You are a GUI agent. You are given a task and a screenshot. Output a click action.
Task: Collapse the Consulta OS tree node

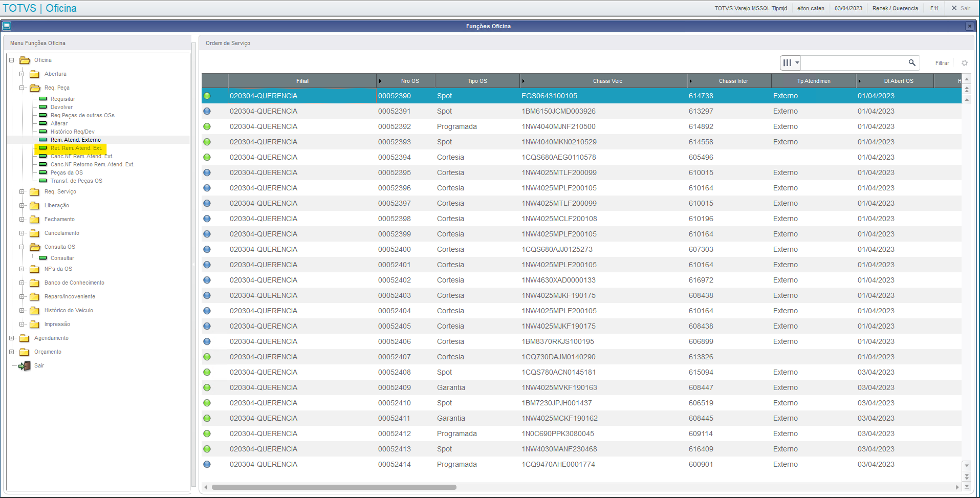click(22, 247)
